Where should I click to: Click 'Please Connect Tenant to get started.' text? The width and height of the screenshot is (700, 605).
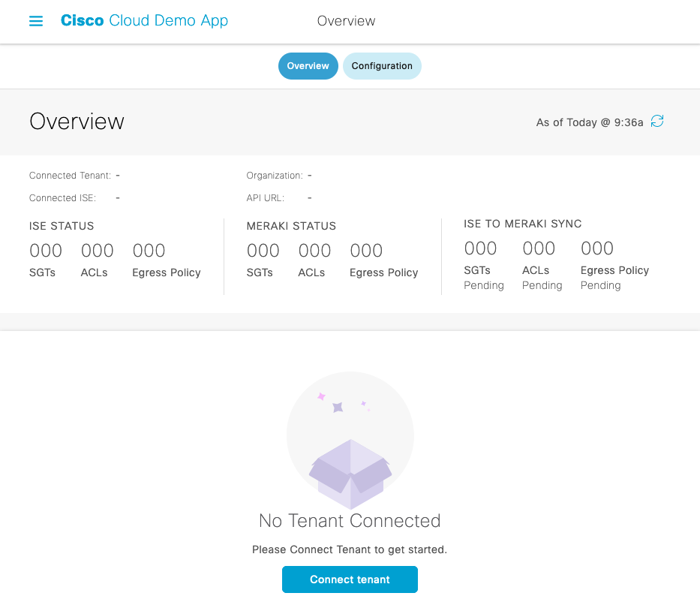[350, 549]
